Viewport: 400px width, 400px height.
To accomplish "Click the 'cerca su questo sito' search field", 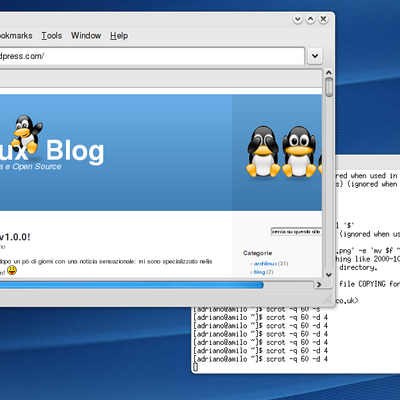I will click(296, 231).
